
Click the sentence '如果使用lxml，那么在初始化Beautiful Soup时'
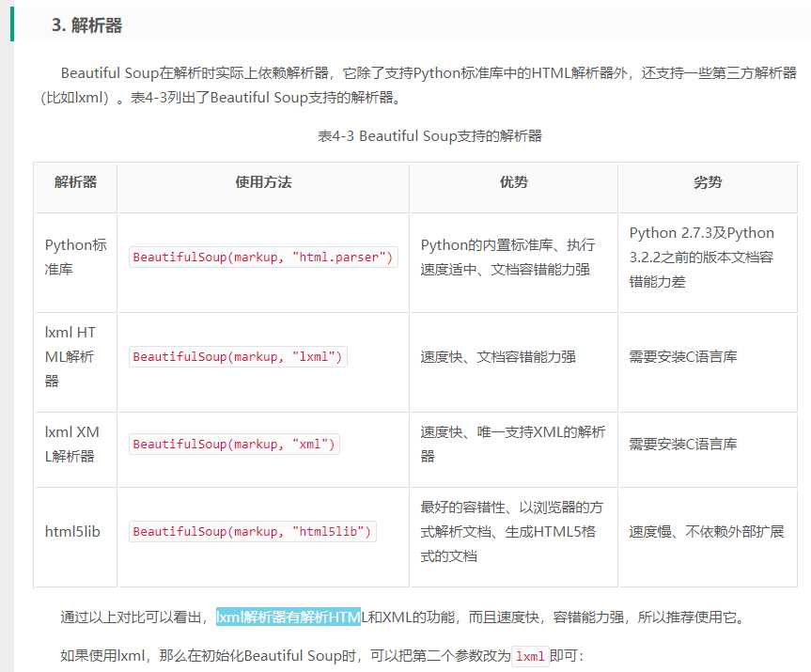pos(208,656)
